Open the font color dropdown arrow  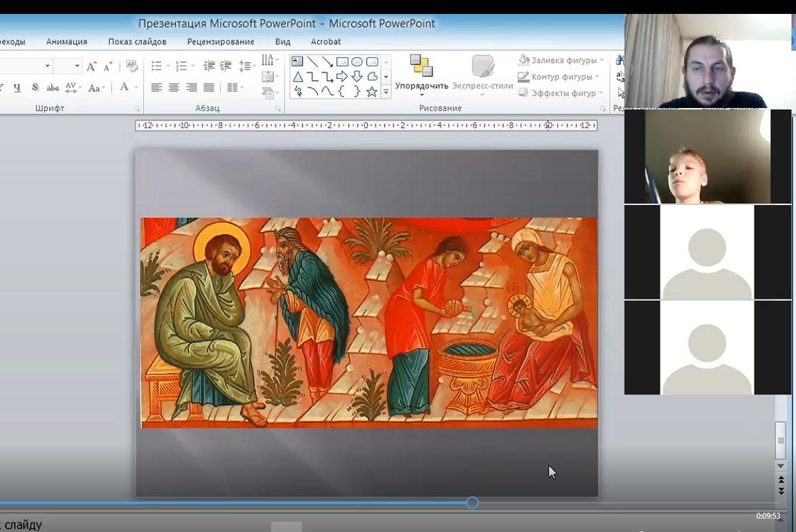[x=136, y=88]
